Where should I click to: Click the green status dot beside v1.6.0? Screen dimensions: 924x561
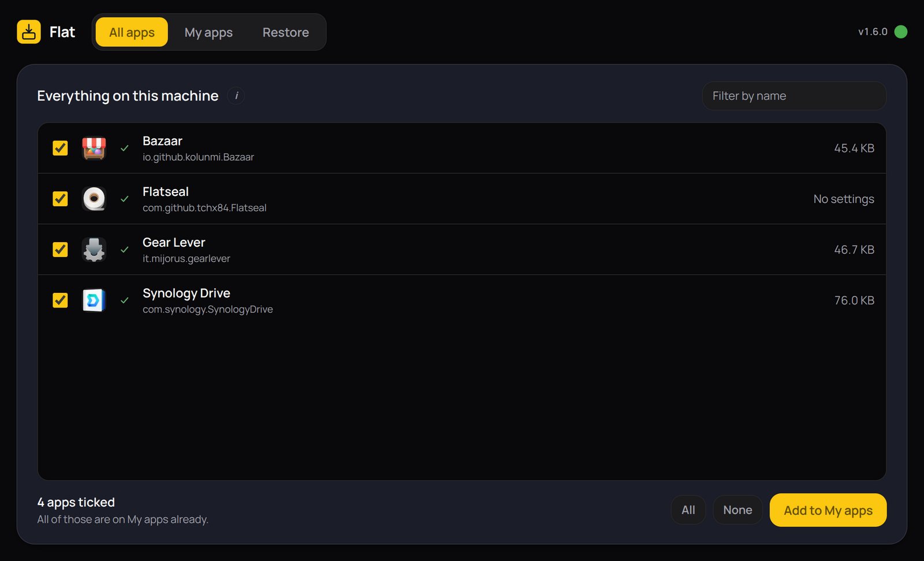(x=900, y=32)
